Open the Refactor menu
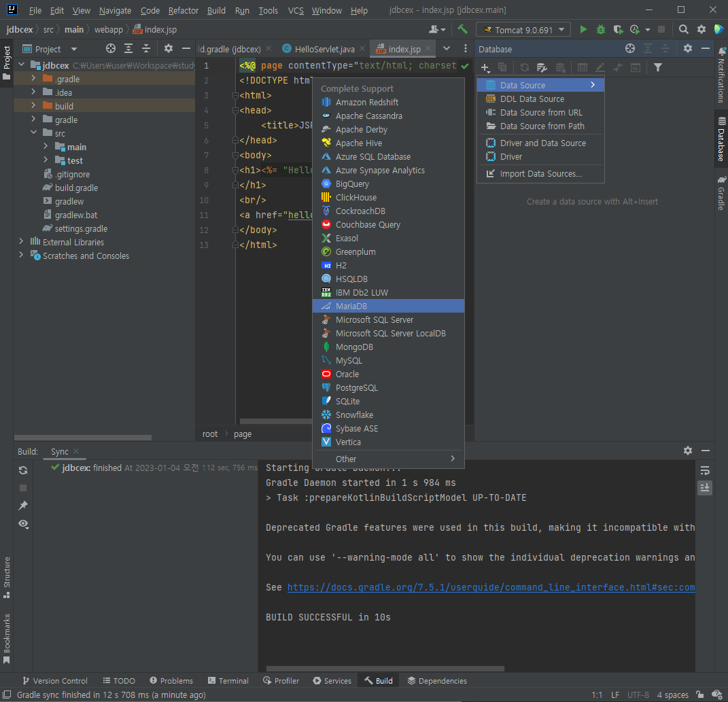728x702 pixels. pos(183,10)
